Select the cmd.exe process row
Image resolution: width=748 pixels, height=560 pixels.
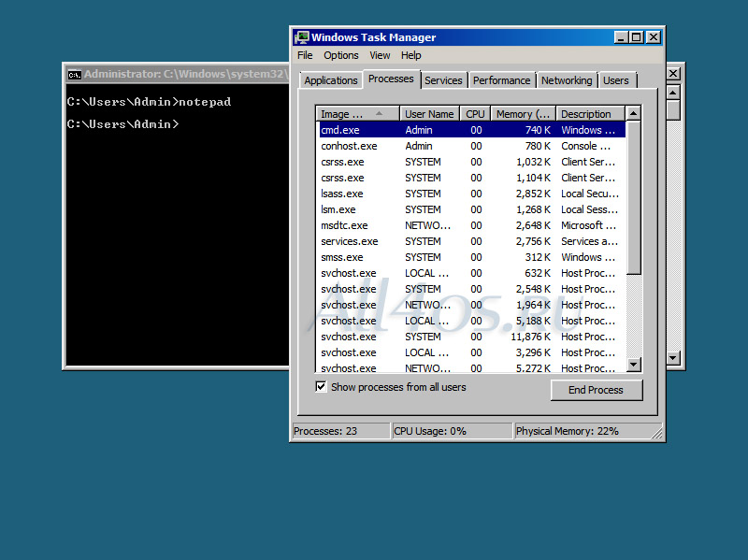coord(472,130)
